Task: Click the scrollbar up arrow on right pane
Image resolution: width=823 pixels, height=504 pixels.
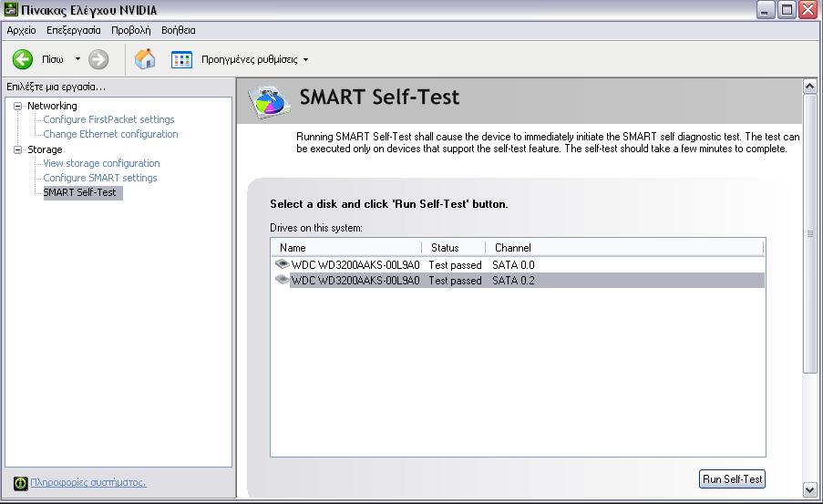Action: click(810, 86)
